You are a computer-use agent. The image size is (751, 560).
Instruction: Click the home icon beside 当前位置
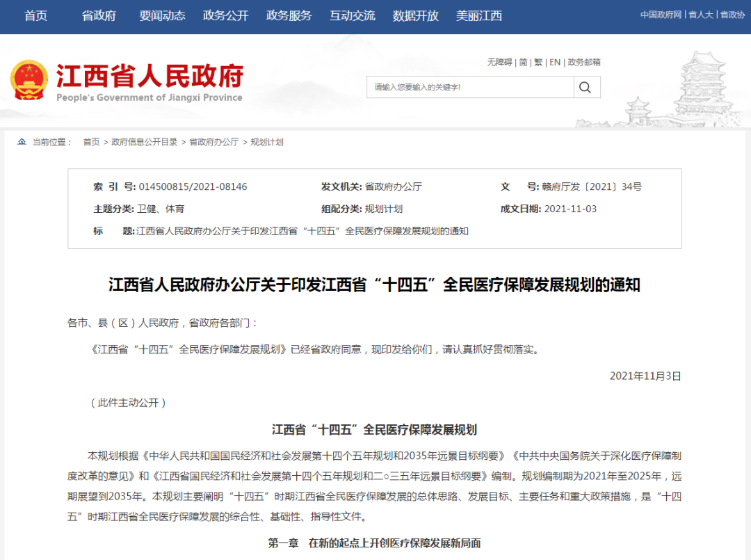point(22,142)
